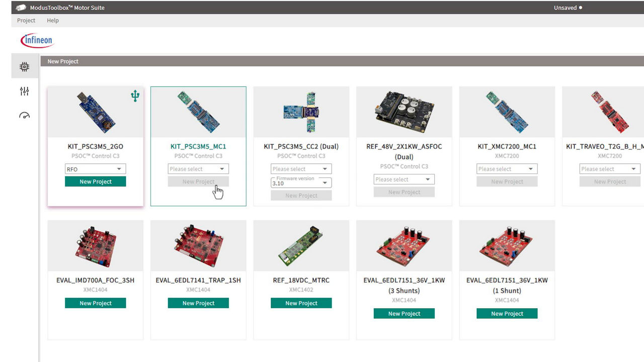
Task: Click the chip icon in the left sidebar
Action: pyautogui.click(x=24, y=67)
